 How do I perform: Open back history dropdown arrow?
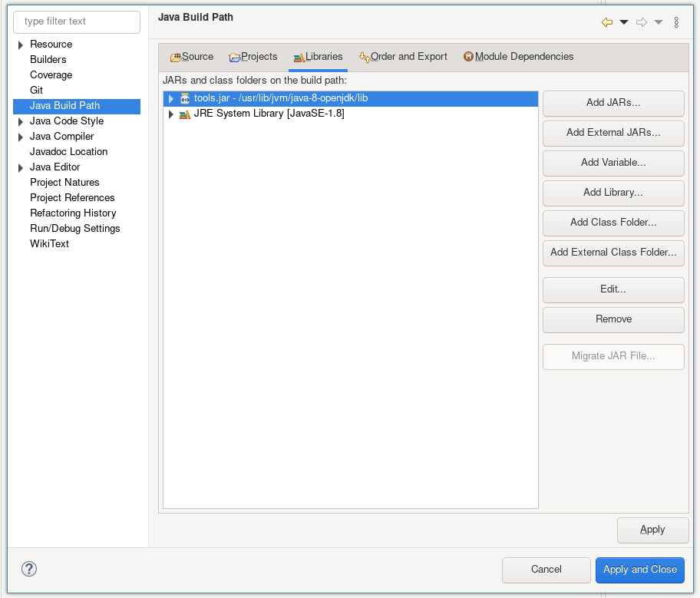624,22
